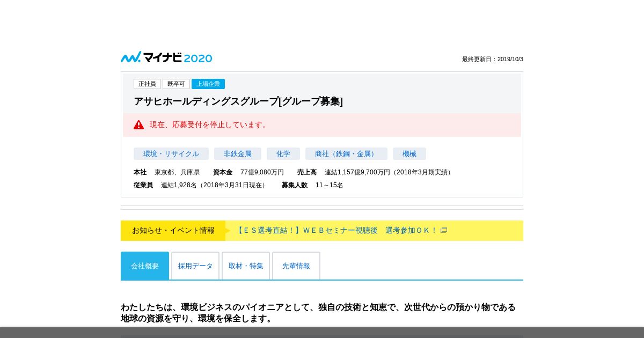Click the headquarters value 東京都、兵庫県

coord(177,172)
